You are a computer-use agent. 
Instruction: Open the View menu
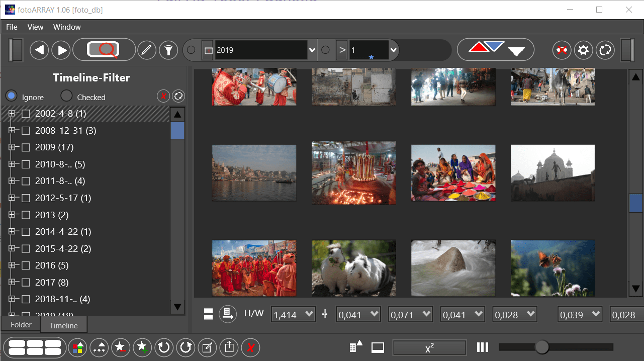coord(35,27)
